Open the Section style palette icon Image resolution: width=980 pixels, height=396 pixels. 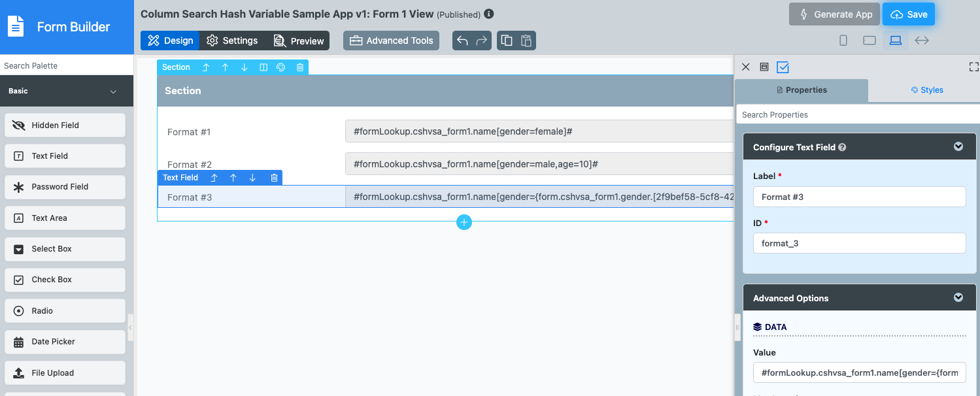280,67
